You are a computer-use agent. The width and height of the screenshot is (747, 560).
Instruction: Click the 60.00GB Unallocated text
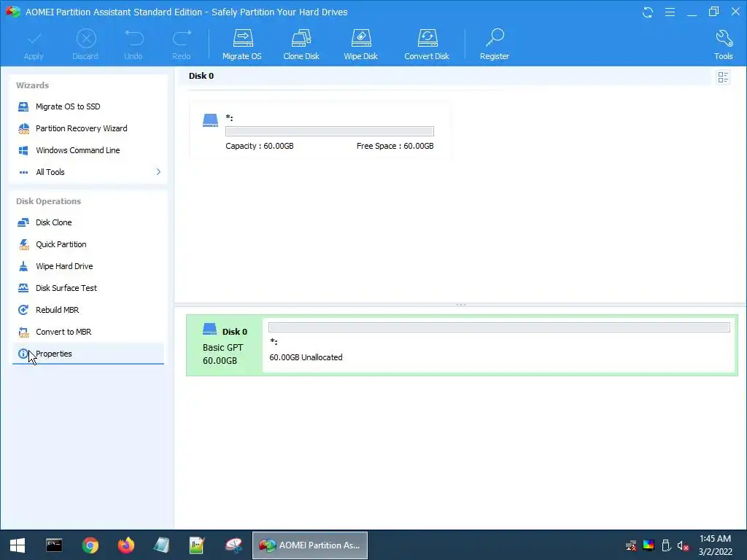tap(306, 357)
